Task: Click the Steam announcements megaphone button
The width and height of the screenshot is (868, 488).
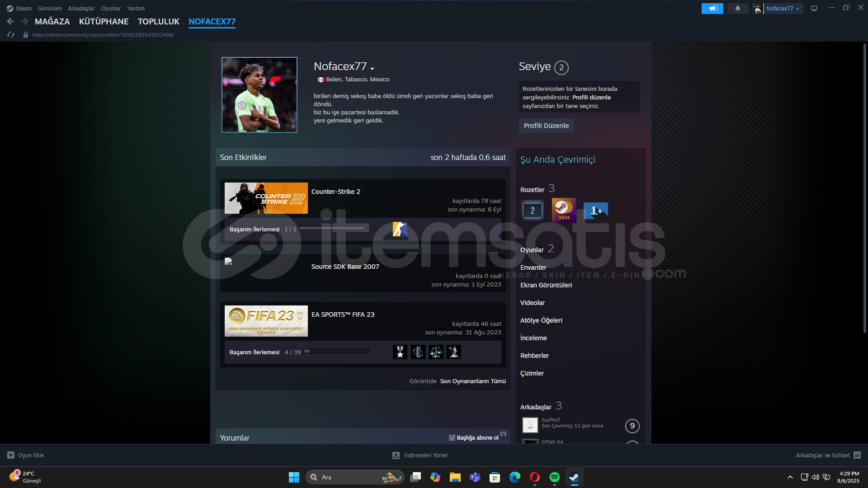Action: click(712, 9)
